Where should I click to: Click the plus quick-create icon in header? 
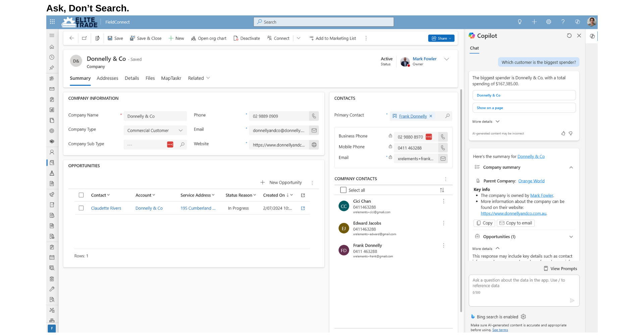pyautogui.click(x=534, y=22)
